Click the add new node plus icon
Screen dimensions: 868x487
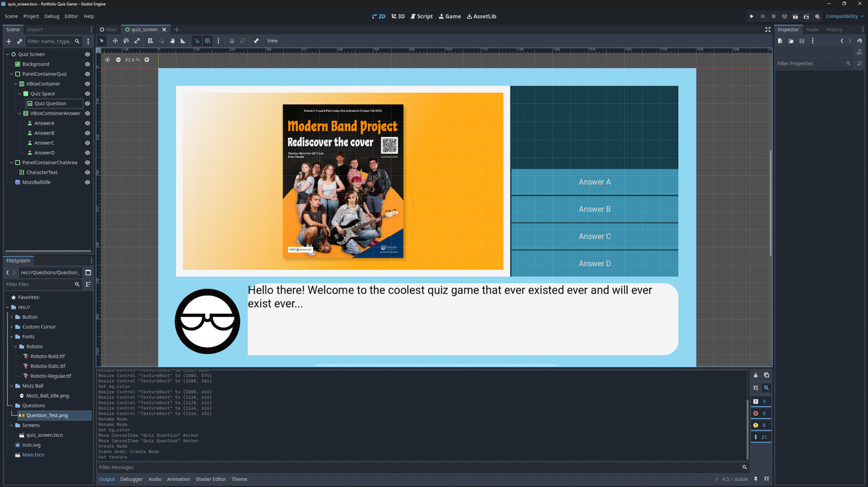pyautogui.click(x=9, y=42)
